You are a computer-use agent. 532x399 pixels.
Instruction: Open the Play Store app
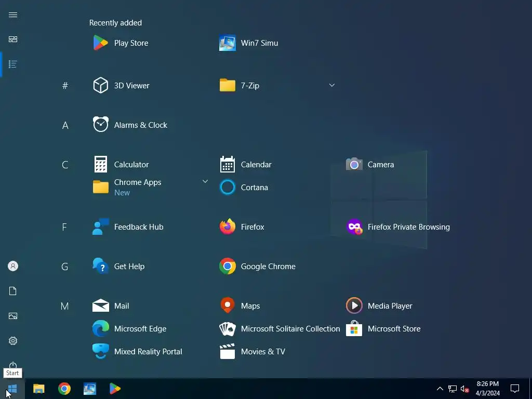coord(121,43)
